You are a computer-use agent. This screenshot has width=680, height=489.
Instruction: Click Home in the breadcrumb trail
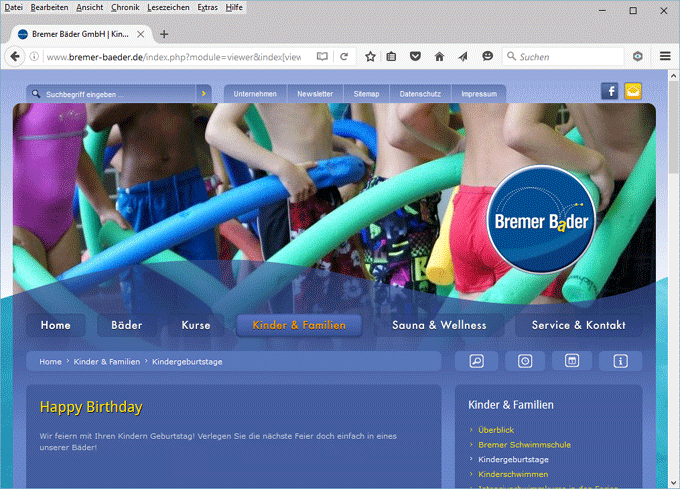tap(51, 362)
